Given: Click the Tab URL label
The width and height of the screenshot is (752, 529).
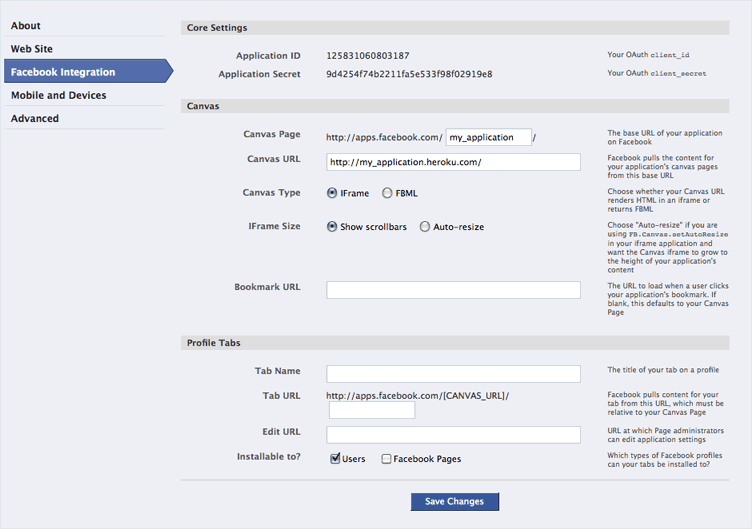Looking at the screenshot, I should point(282,396).
